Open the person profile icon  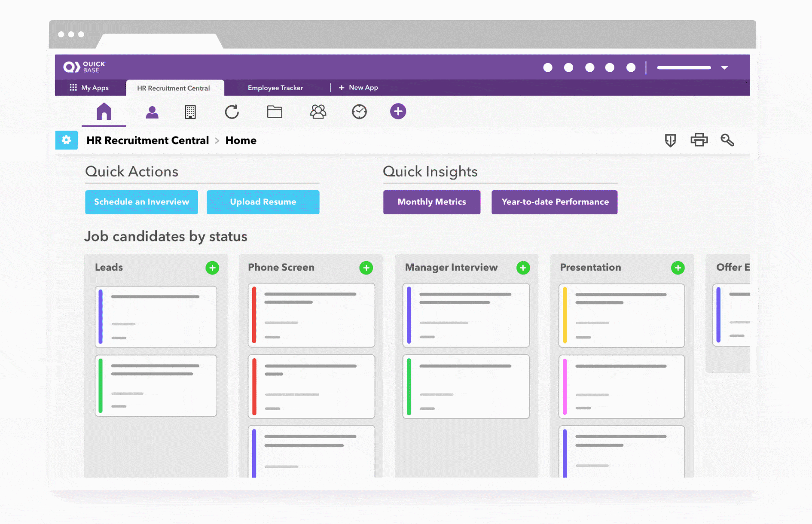(x=152, y=112)
